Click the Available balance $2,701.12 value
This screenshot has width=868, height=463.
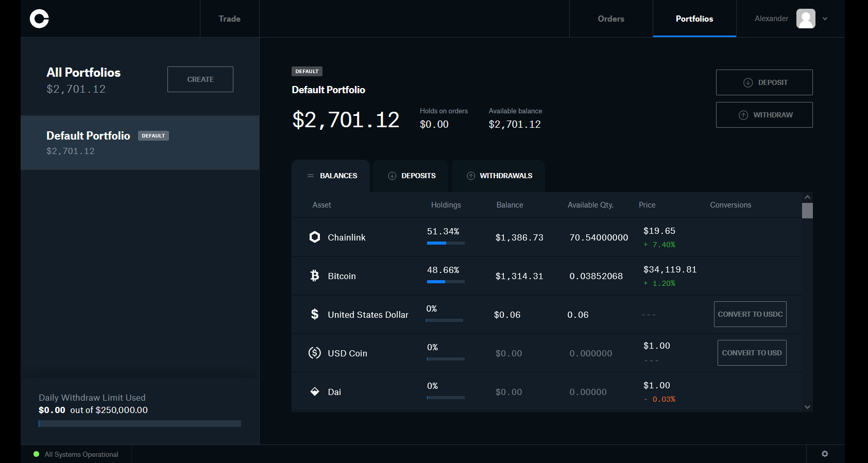click(x=515, y=124)
